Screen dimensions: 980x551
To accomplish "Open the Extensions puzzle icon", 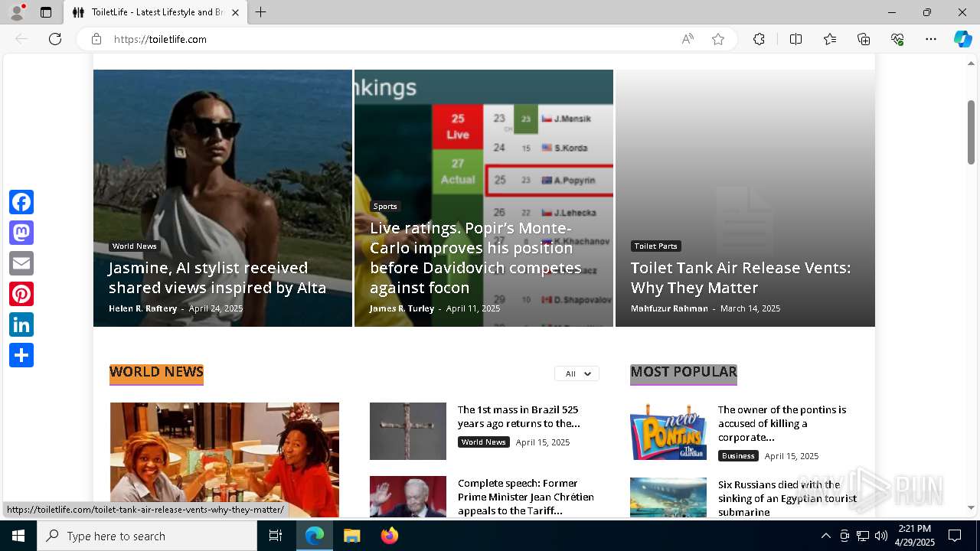I will click(x=759, y=39).
